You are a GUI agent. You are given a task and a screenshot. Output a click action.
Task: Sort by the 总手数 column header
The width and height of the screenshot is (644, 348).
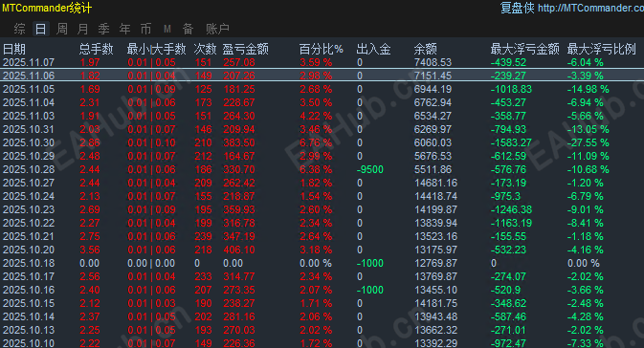click(96, 50)
